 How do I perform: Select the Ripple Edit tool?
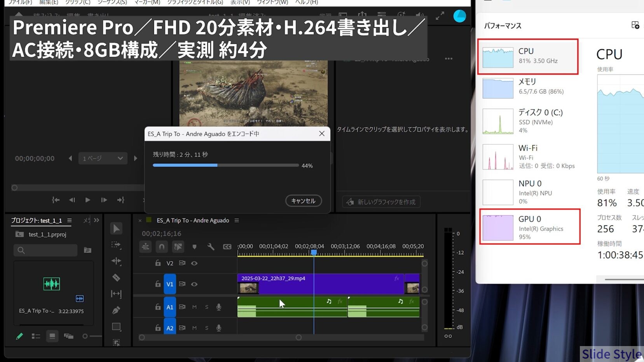tap(116, 261)
